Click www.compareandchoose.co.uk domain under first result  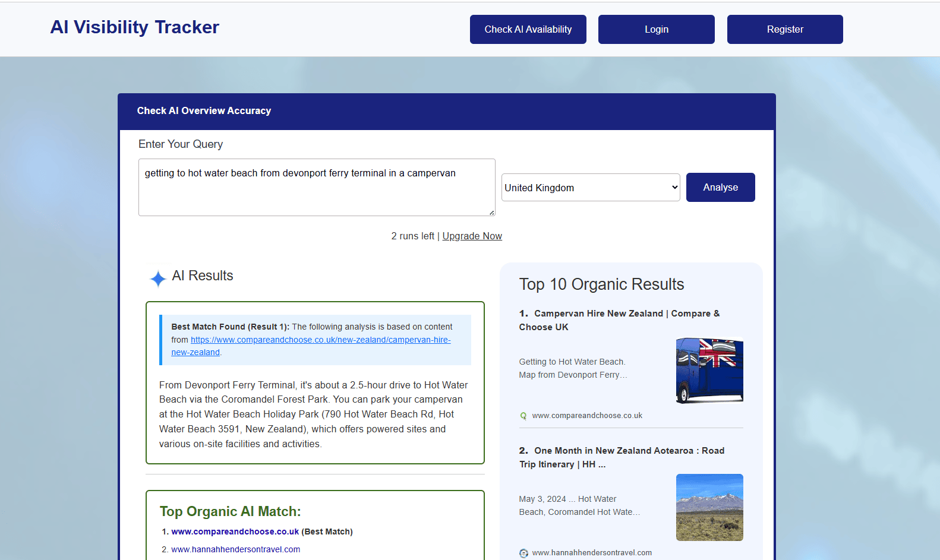pos(587,416)
